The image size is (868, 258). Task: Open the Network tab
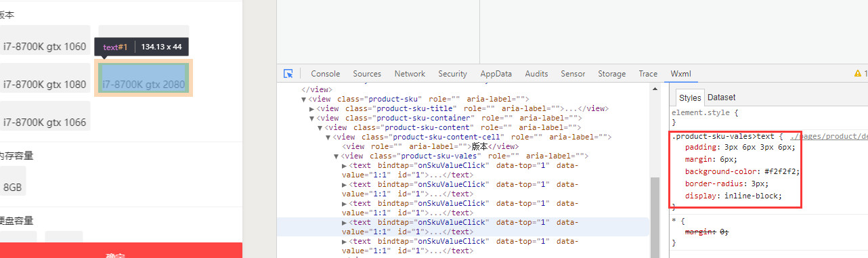point(410,74)
